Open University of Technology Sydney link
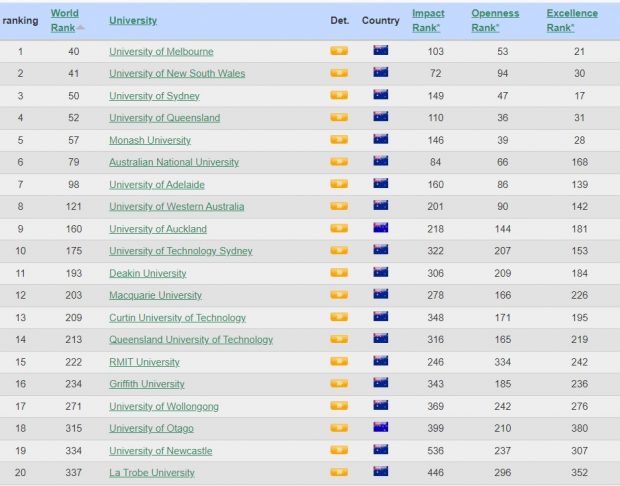The image size is (620, 486). [x=181, y=251]
